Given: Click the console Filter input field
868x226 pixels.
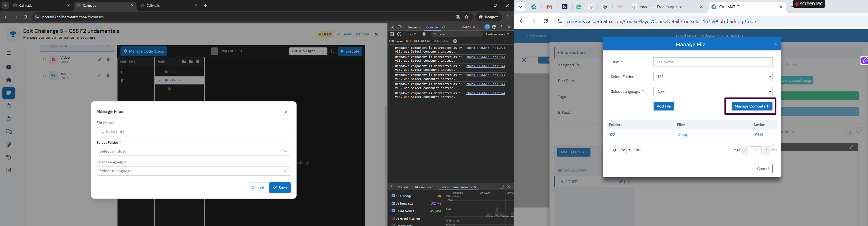Looking at the screenshot, I should pyautogui.click(x=457, y=34).
